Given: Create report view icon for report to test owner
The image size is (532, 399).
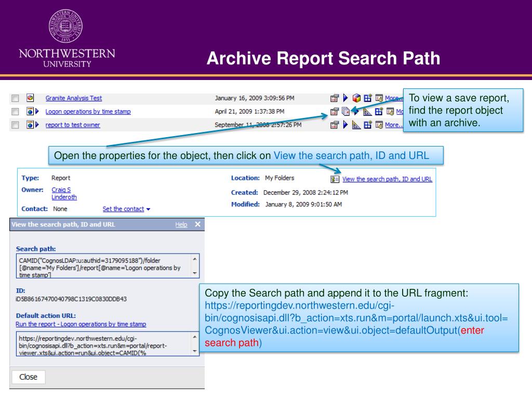Looking at the screenshot, I should coord(368,125).
